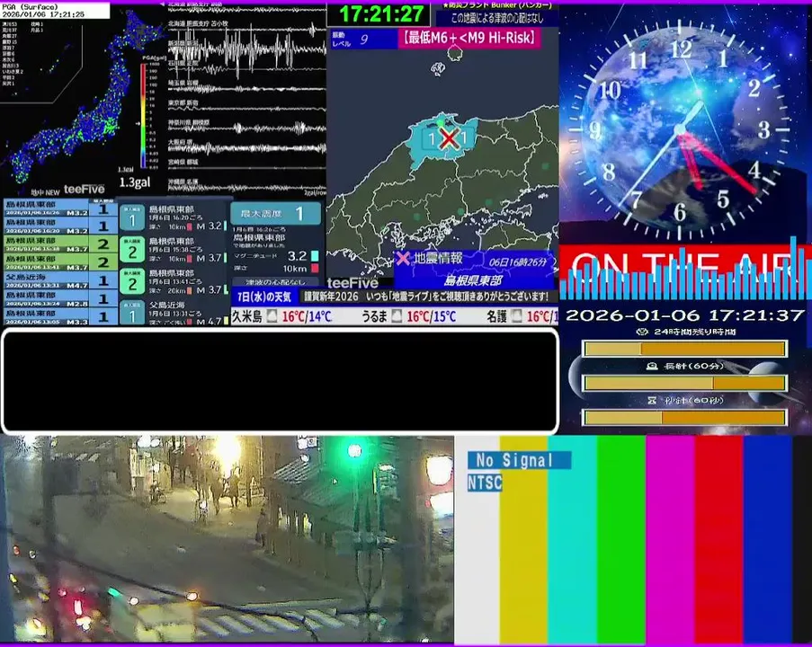This screenshot has height=647, width=812.
Task: Click the この地震による津波の心配はなし notice
Action: tap(497, 18)
